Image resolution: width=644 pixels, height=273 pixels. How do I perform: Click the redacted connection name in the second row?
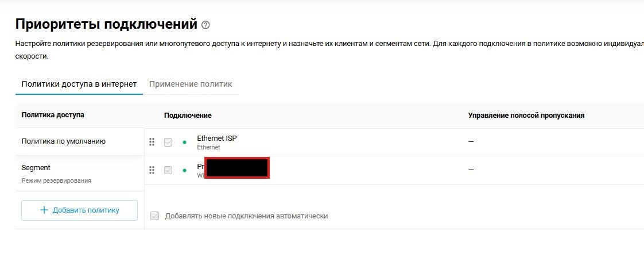[x=236, y=168]
